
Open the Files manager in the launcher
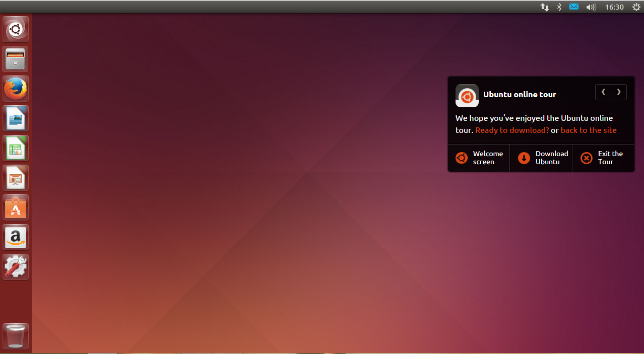pos(16,59)
